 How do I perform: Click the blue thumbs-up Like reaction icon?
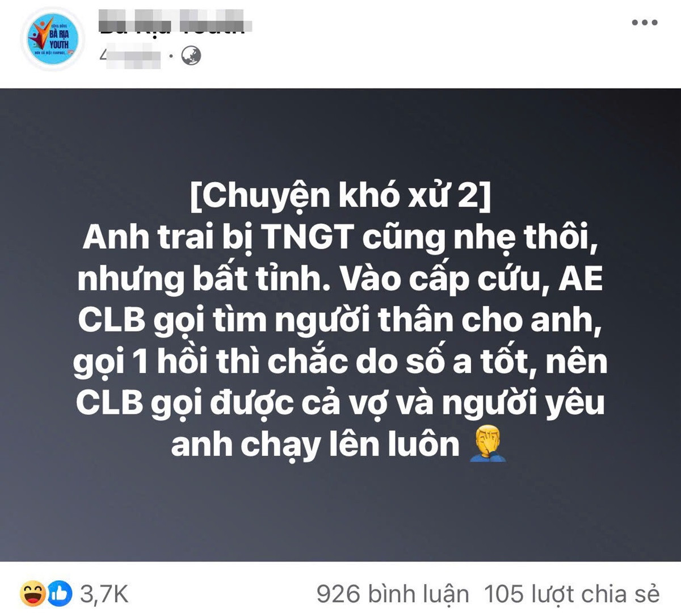click(59, 594)
